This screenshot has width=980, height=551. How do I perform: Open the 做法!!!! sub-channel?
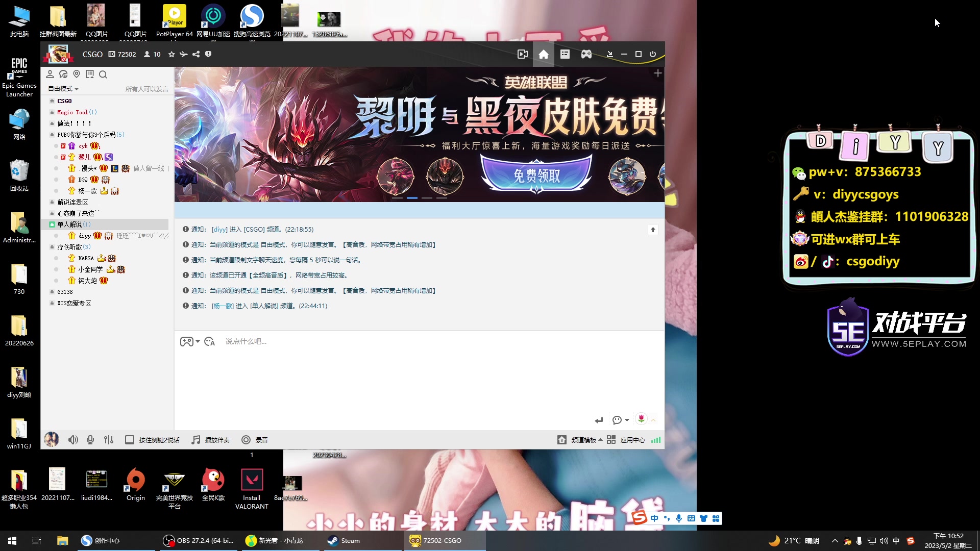(x=74, y=123)
